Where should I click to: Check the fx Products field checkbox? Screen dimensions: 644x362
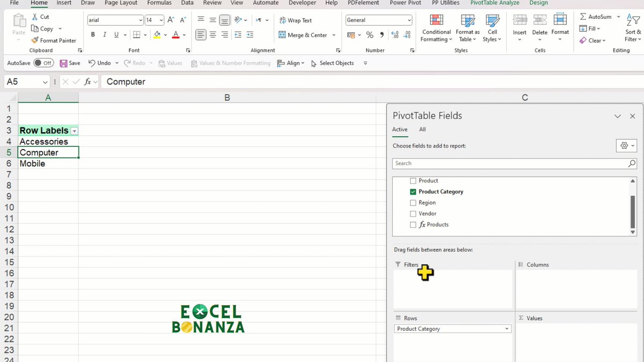(x=413, y=225)
